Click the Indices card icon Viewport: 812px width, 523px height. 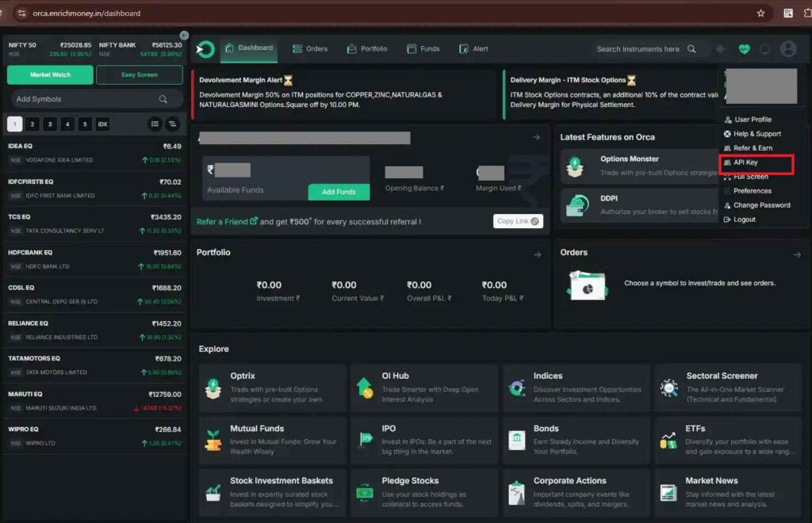[517, 388]
